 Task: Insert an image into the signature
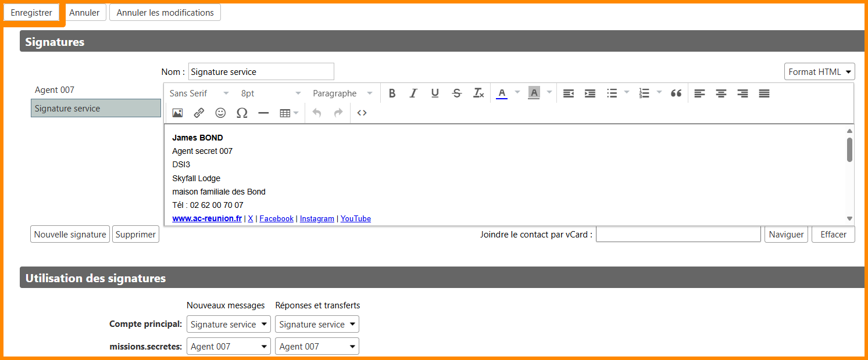(177, 113)
